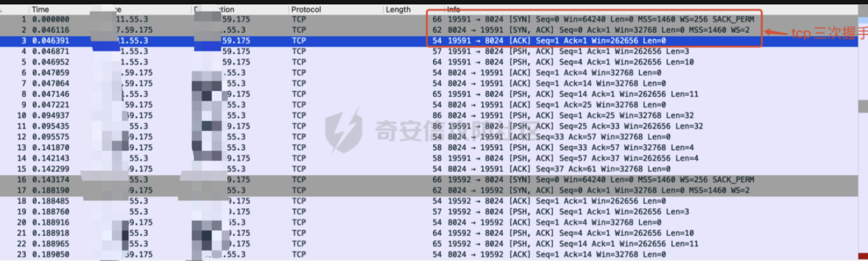
Task: Click the Protocol column header
Action: (306, 9)
